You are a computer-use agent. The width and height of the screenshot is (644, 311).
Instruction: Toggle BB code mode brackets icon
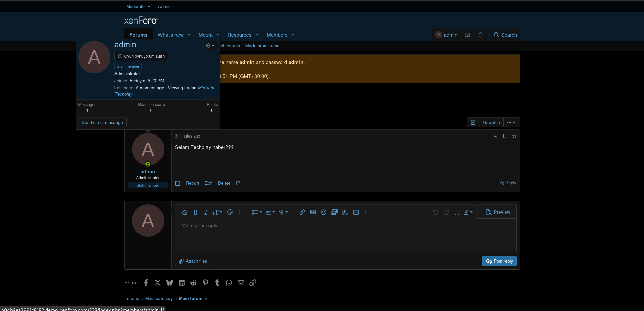pos(457,212)
